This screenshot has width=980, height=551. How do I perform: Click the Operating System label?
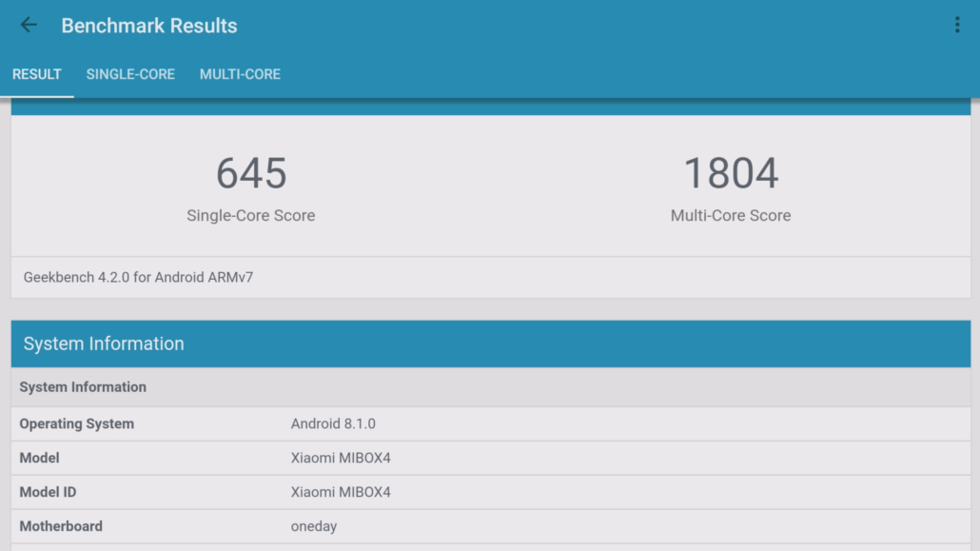pos(77,424)
